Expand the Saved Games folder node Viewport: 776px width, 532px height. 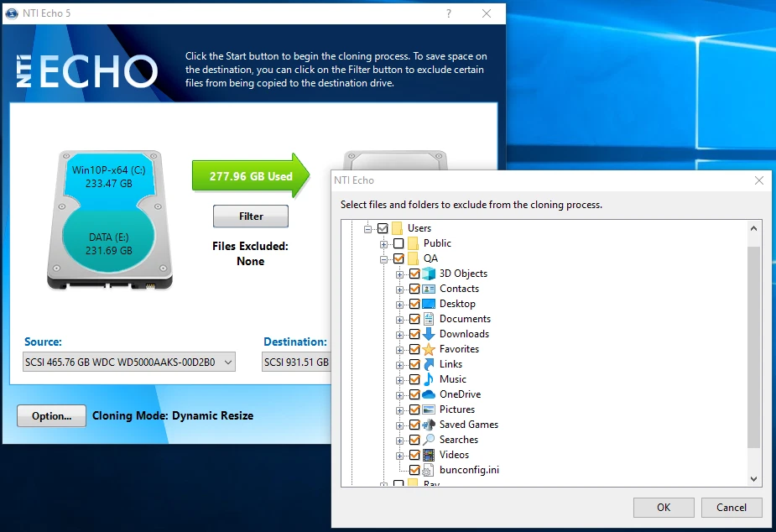(x=401, y=425)
